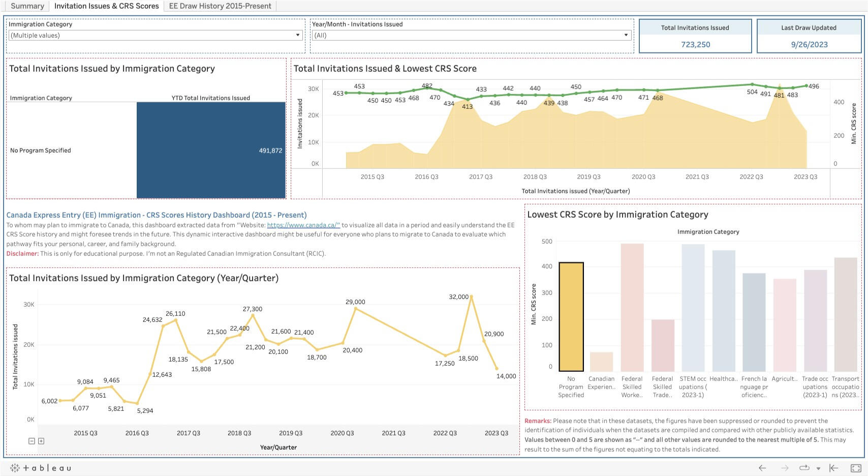Click the Tableau logo icon
The image size is (868, 476).
(41, 468)
